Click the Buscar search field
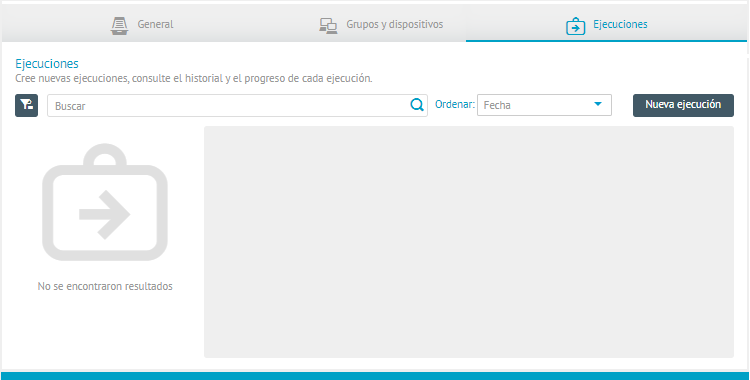 pyautogui.click(x=237, y=106)
